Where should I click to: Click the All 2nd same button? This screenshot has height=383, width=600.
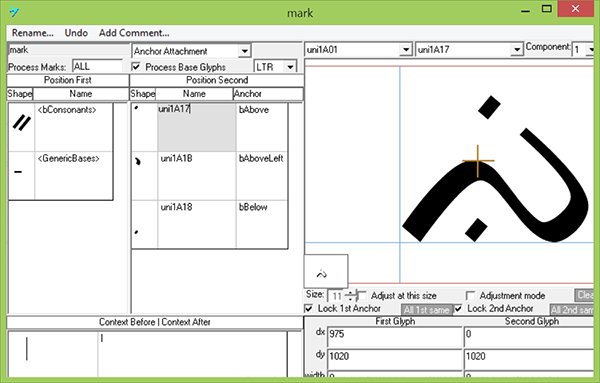(572, 310)
